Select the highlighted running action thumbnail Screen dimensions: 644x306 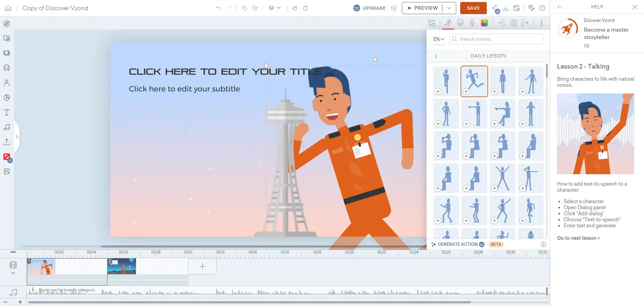click(x=474, y=81)
